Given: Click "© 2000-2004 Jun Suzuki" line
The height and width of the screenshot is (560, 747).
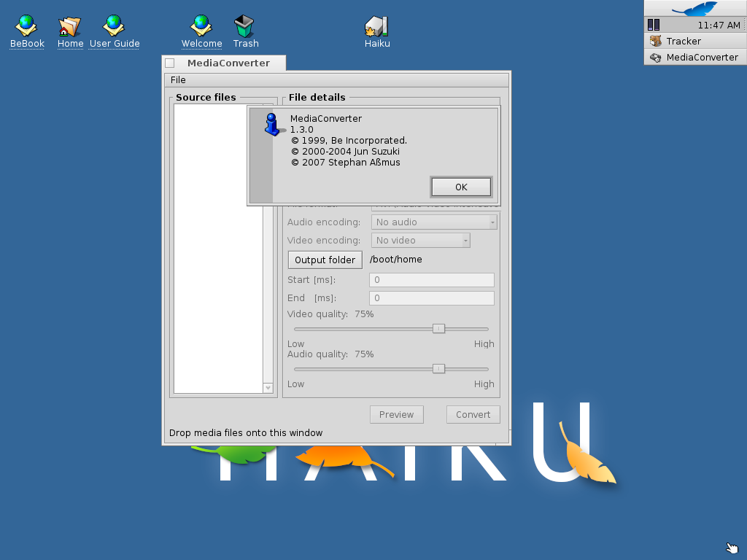Looking at the screenshot, I should (345, 152).
